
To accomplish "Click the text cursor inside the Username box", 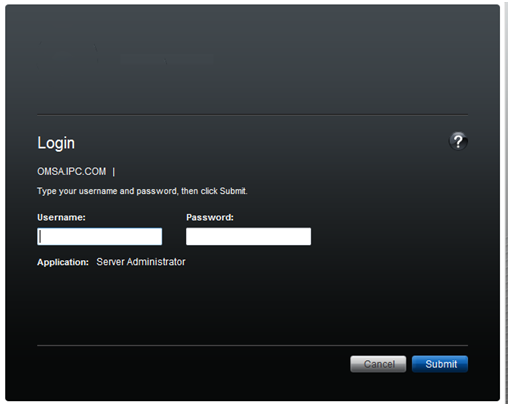I will point(40,237).
